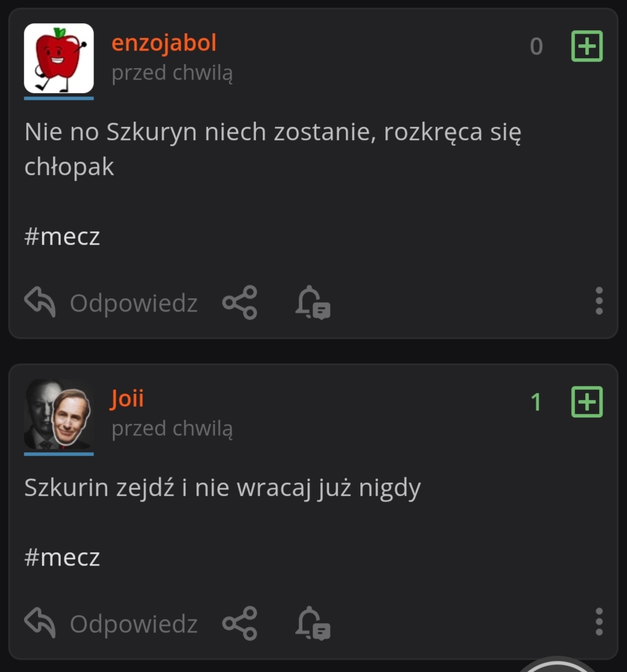Open #mecz tag in enzojabol's post
The width and height of the screenshot is (627, 672).
pos(62,237)
